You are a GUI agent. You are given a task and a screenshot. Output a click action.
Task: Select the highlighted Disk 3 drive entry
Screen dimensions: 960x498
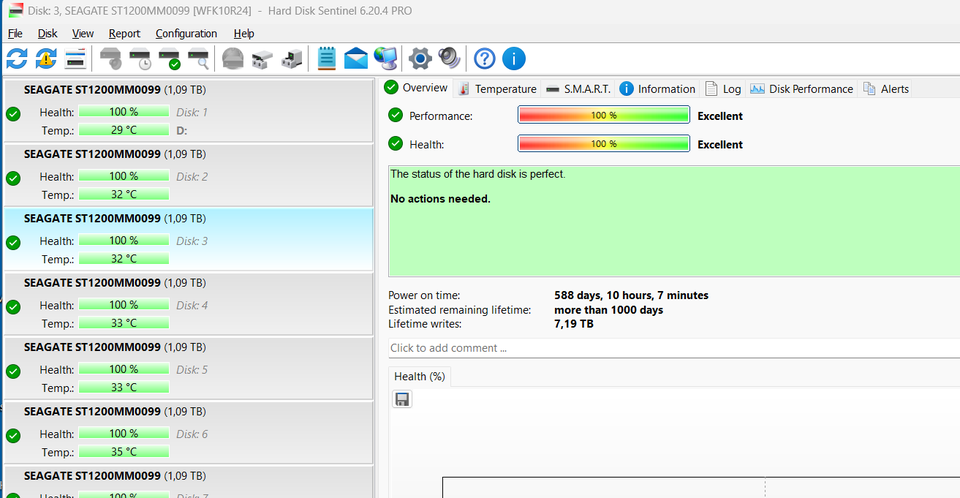[189, 239]
